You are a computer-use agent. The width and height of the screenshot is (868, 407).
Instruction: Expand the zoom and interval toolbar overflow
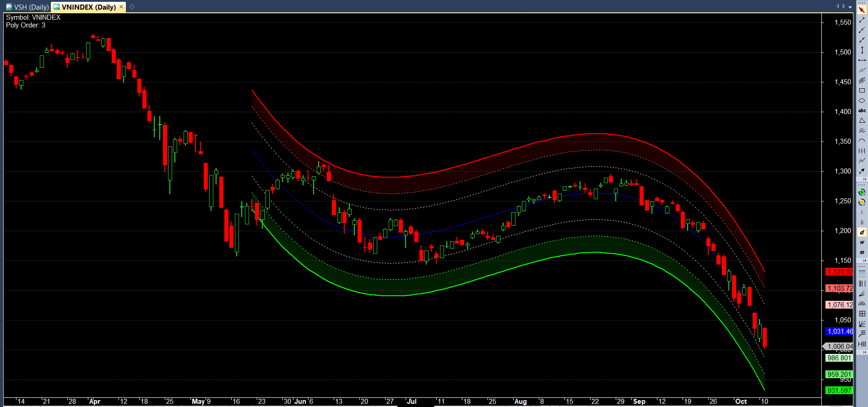coord(864,260)
